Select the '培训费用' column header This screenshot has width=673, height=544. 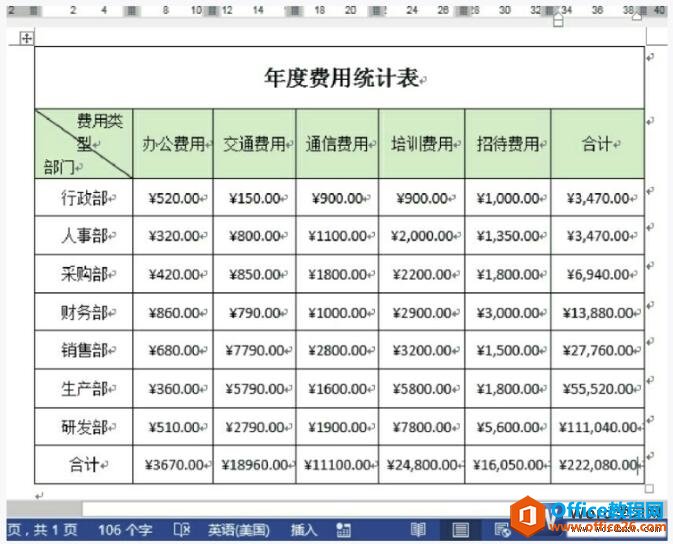422,144
